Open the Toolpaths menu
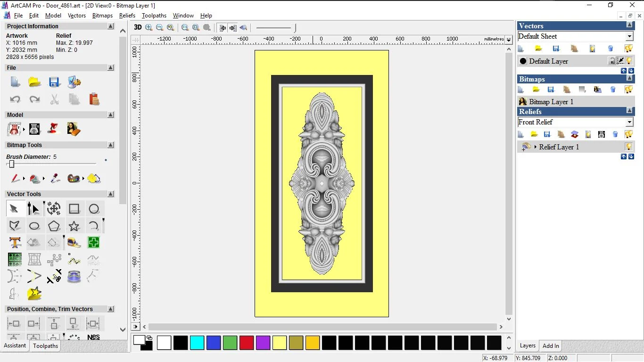Viewport: 644px width, 362px height. click(x=154, y=16)
